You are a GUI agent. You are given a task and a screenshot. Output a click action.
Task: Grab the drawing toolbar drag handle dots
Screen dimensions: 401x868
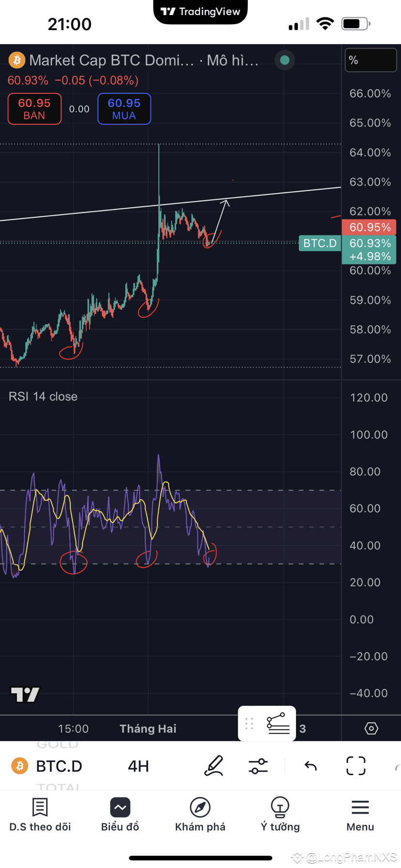[249, 724]
